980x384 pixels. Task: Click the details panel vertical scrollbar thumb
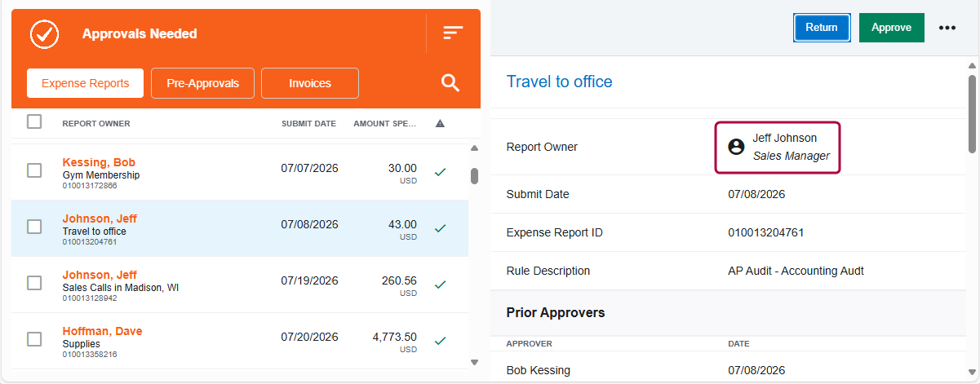(971, 113)
